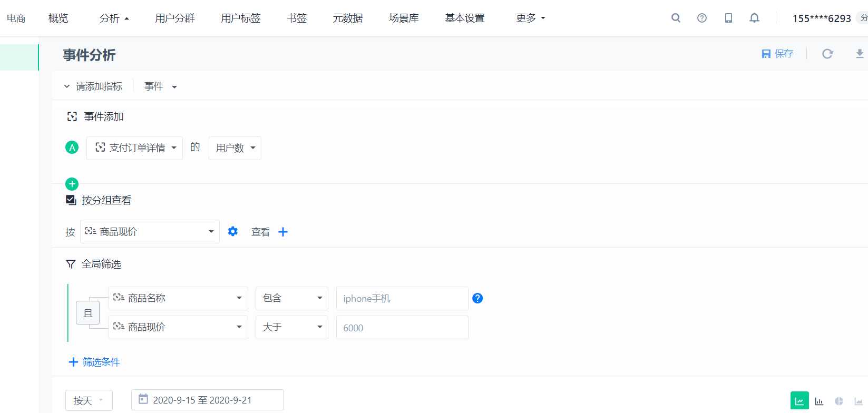Click the 6000 filter value field

coord(402,327)
